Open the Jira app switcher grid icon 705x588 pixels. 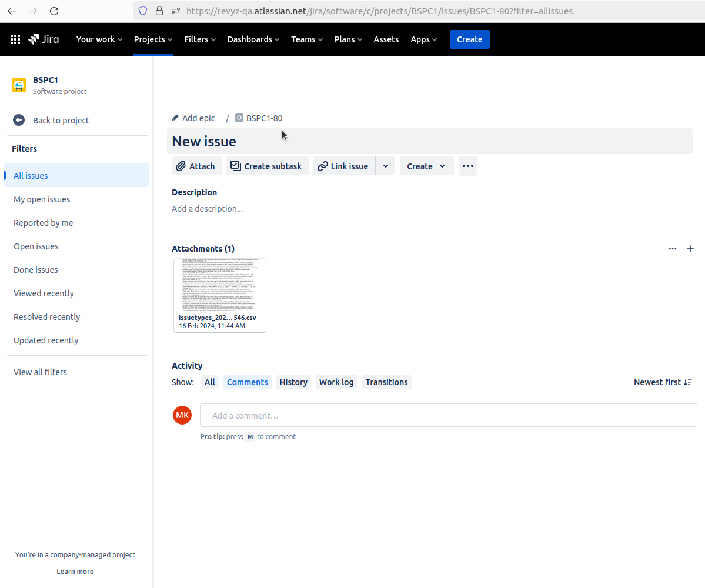click(x=16, y=39)
